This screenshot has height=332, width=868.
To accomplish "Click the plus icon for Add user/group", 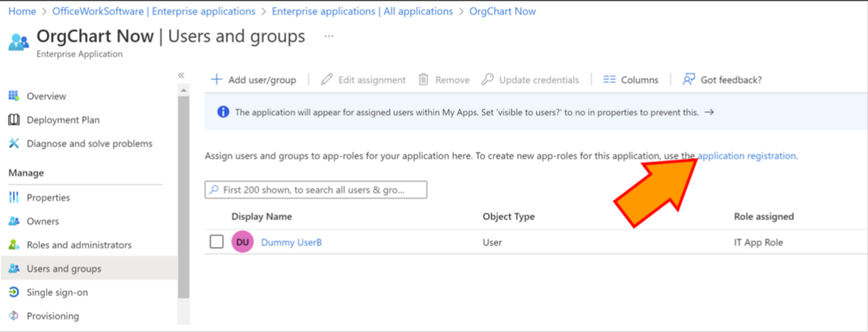I will [x=216, y=79].
